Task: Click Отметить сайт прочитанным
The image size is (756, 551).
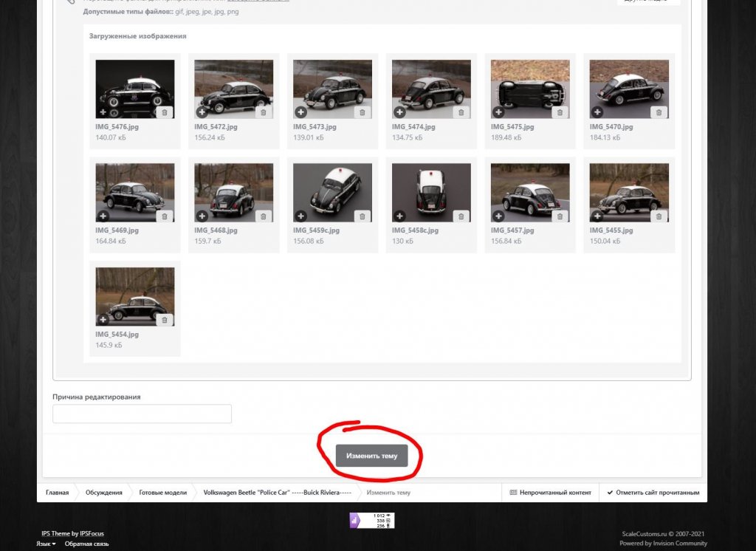Action: click(x=653, y=493)
